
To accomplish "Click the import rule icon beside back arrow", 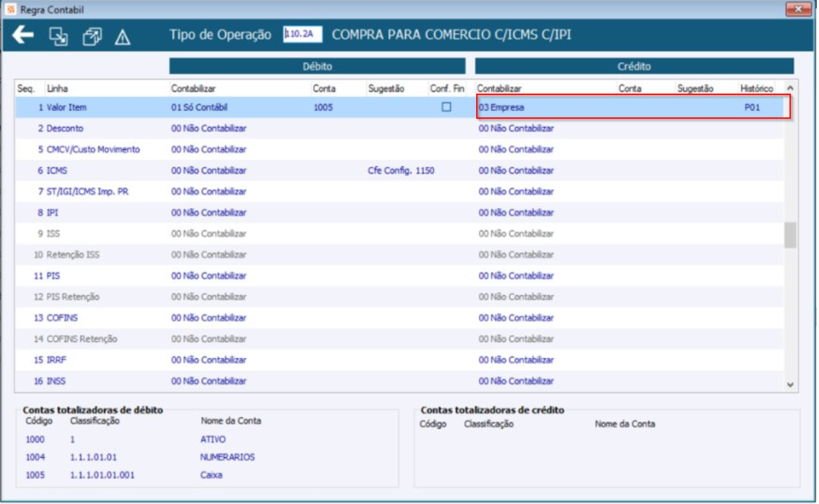I will [58, 36].
